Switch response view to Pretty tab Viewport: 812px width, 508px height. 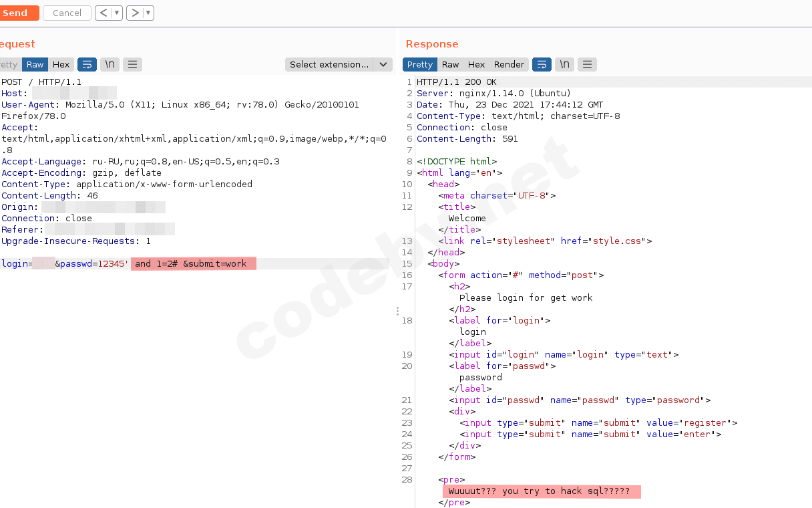420,65
